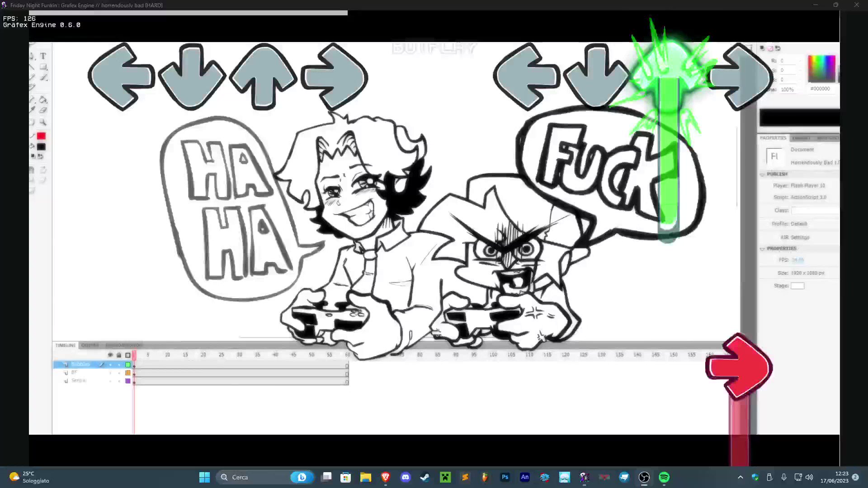Open FL Studio from the taskbar

pyautogui.click(x=485, y=477)
